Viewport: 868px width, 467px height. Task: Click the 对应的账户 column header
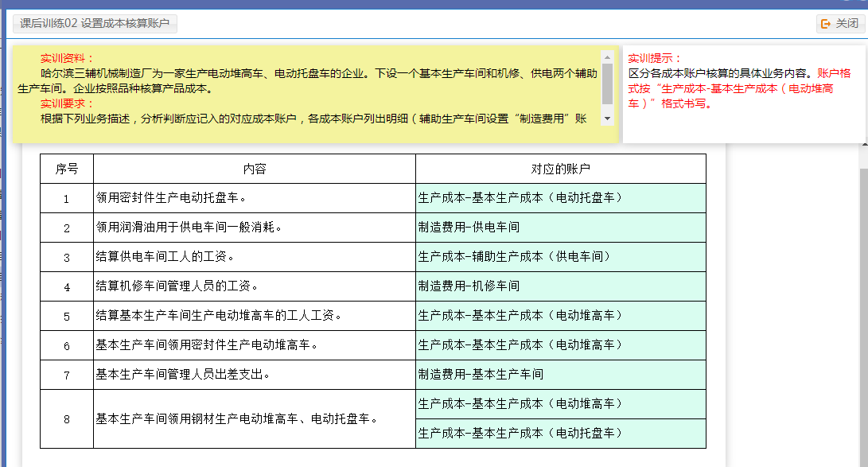click(561, 169)
